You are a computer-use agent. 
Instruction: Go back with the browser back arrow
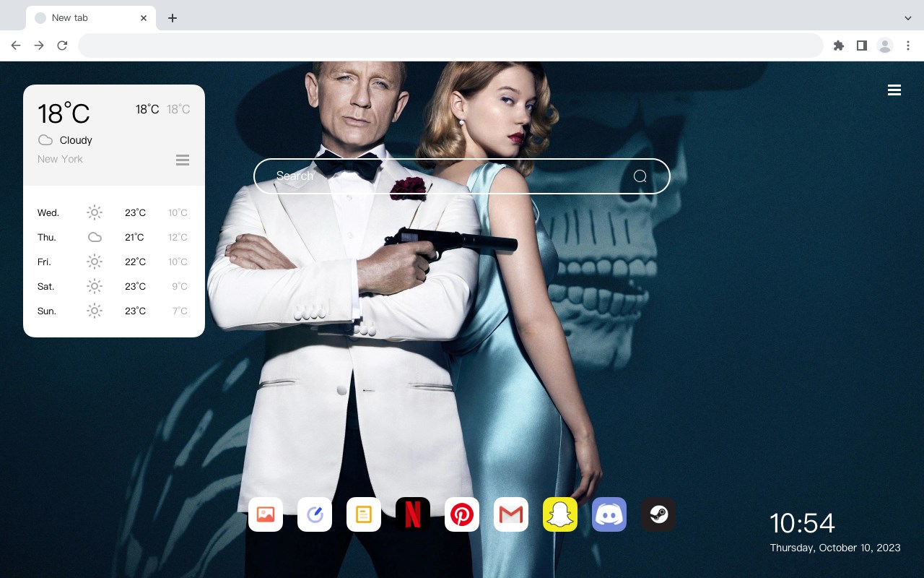(16, 46)
